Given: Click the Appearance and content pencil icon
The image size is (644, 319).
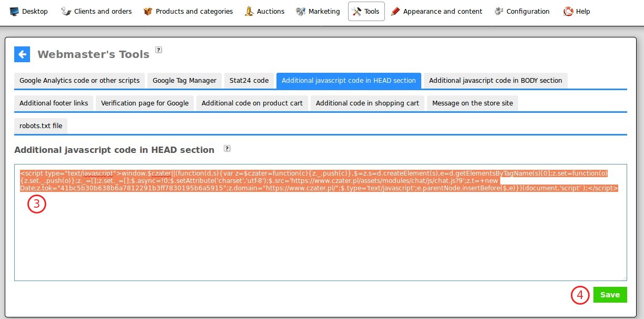Looking at the screenshot, I should (x=395, y=11).
